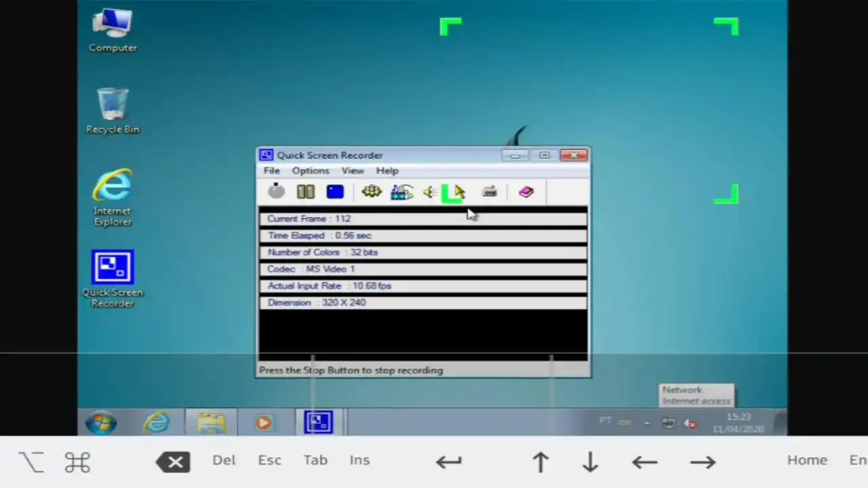This screenshot has height=488, width=868.
Task: Open Windows Media Player taskbar icon
Action: (264, 423)
